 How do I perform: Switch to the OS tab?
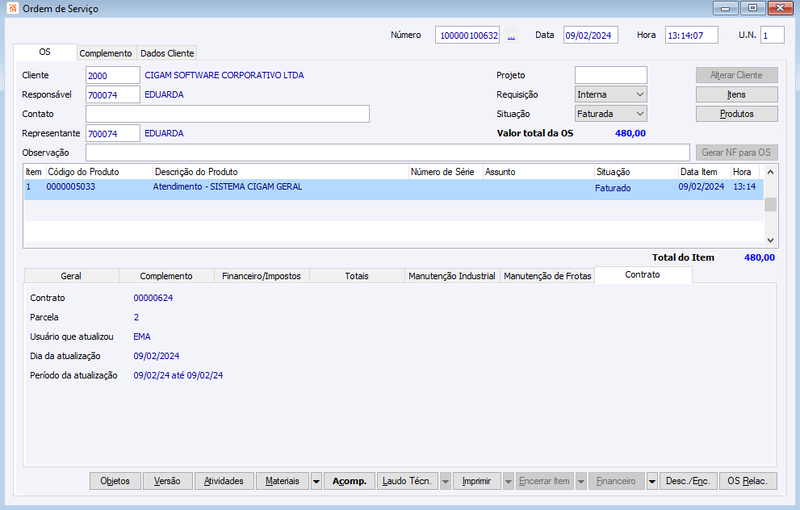tap(45, 52)
